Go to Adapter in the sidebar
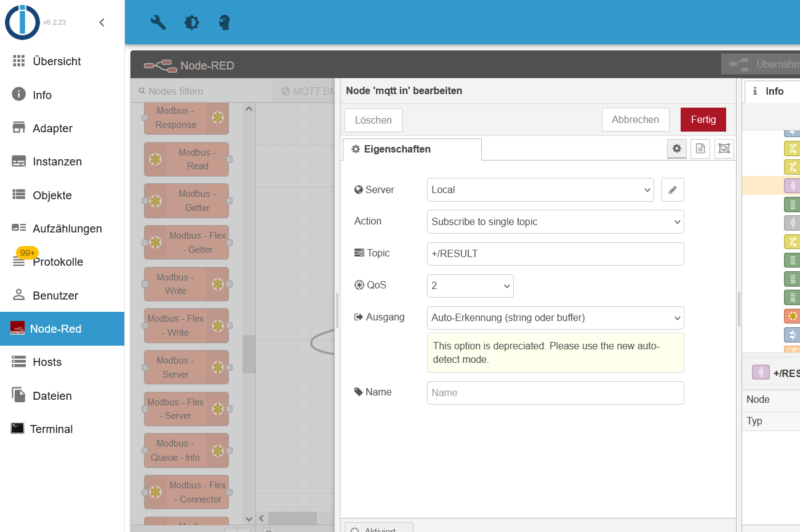 [62, 128]
